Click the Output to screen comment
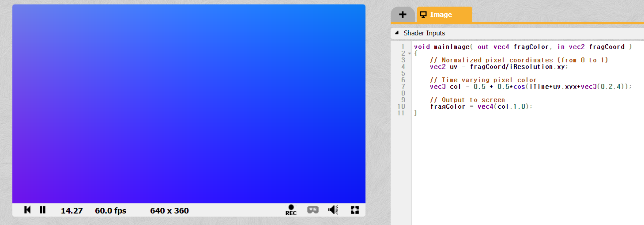The width and height of the screenshot is (644, 225). point(467,100)
